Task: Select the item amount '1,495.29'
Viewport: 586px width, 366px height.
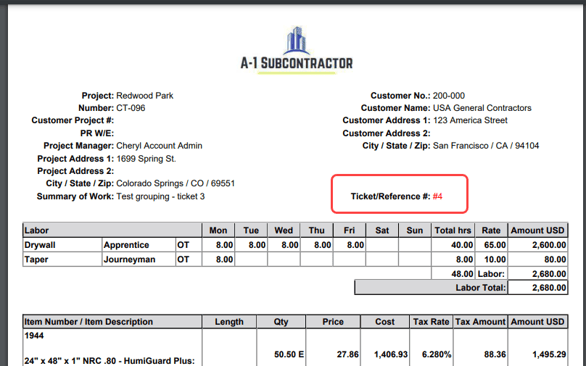Action: click(x=549, y=354)
